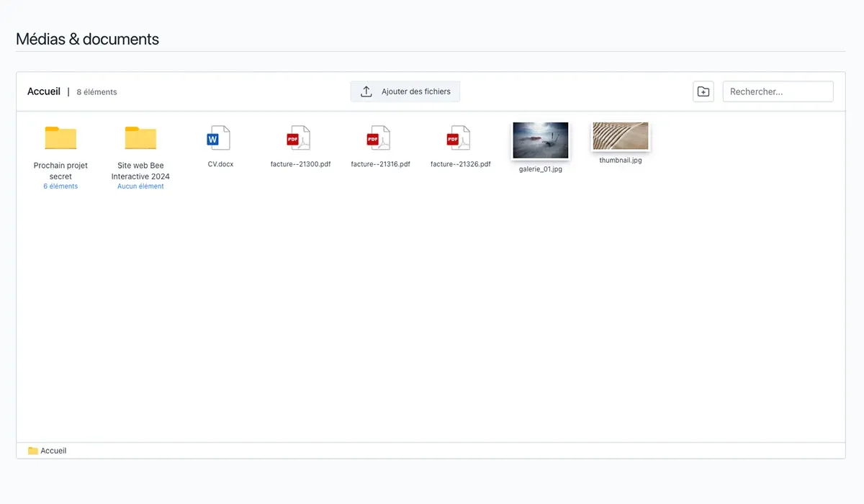
Task: Click the facture--21316.pdf file name label
Action: coord(380,164)
